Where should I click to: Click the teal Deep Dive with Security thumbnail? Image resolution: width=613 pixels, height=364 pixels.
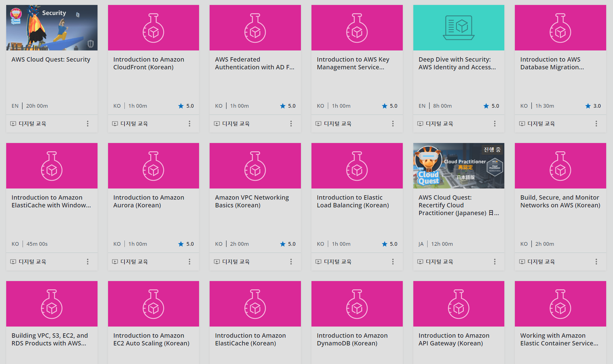coord(459,28)
